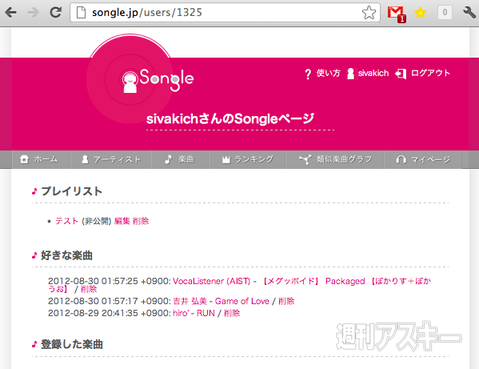Viewport: 479px width, 369px height.
Task: Click the crown ranking icon in nav bar
Action: click(226, 160)
